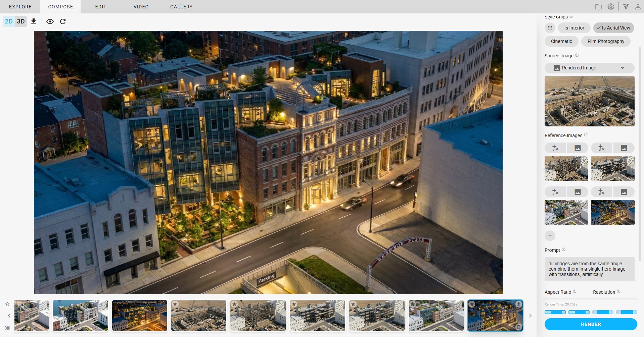Switch to the Gallery tab

[181, 7]
